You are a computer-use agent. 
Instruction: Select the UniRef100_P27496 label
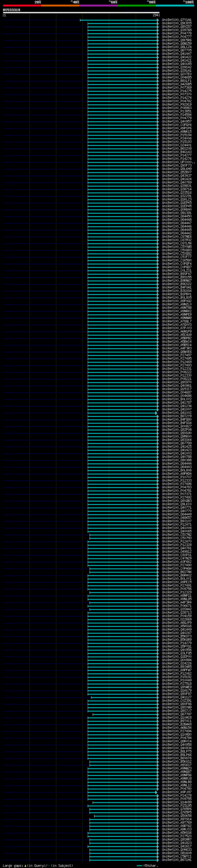click(x=176, y=484)
